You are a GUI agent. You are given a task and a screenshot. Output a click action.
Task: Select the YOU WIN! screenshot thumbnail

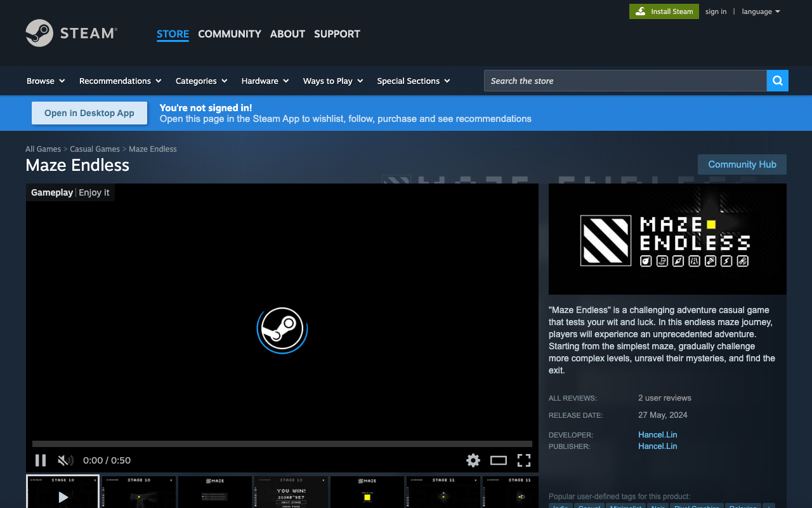pyautogui.click(x=291, y=491)
